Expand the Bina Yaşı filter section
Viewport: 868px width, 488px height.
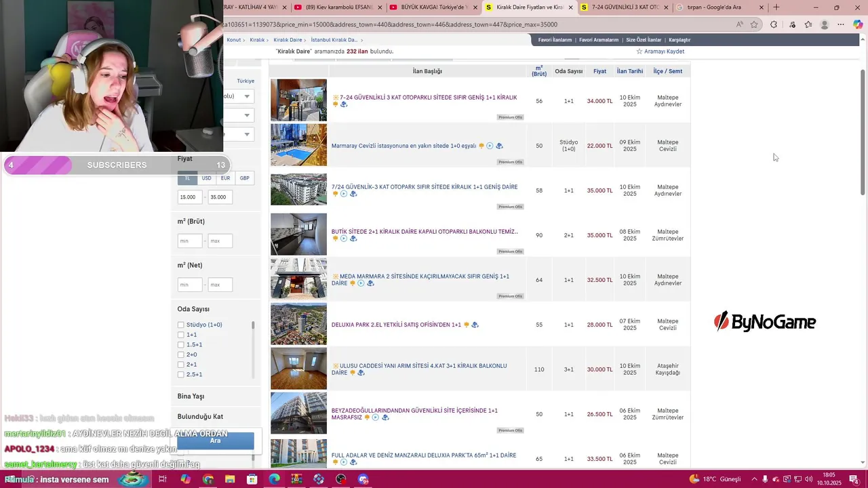coord(191,396)
